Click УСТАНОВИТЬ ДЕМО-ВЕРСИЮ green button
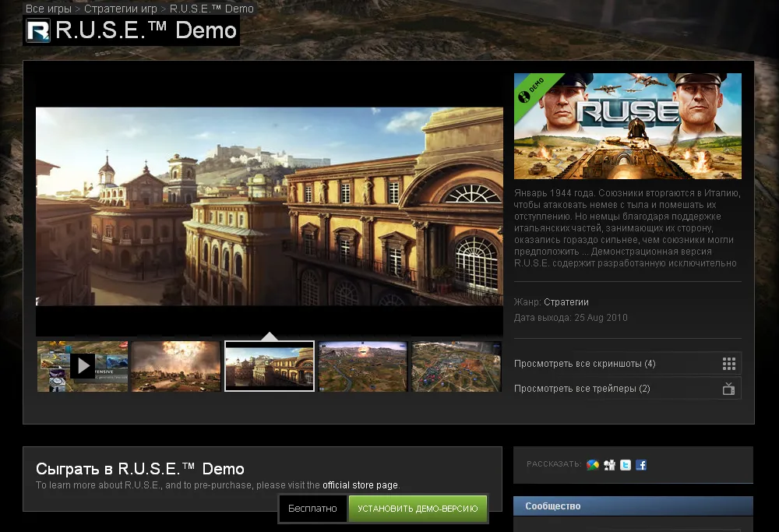779x532 pixels. click(418, 508)
